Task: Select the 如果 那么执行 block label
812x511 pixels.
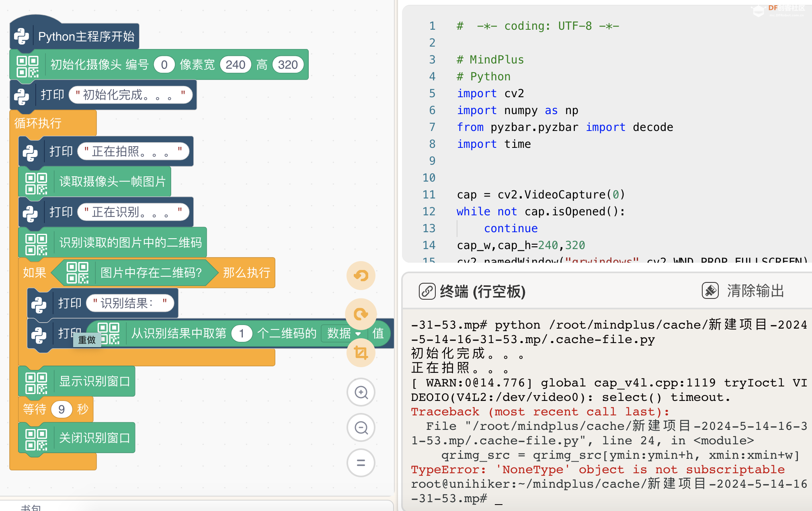Action: [x=35, y=273]
